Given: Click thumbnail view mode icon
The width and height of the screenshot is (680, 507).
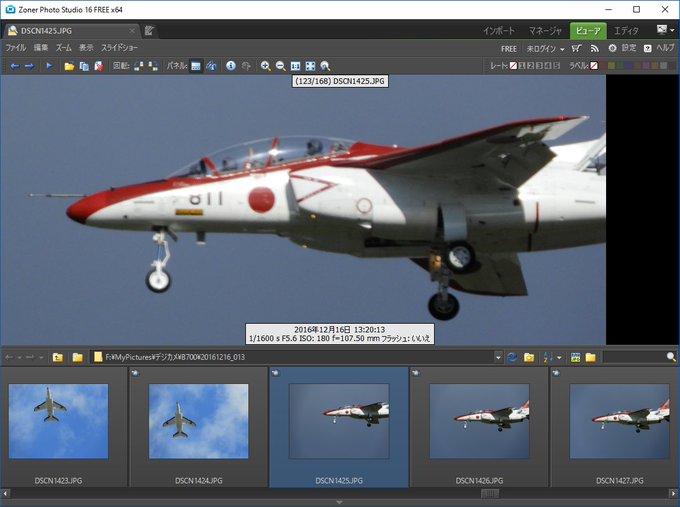Looking at the screenshot, I should coord(575,357).
